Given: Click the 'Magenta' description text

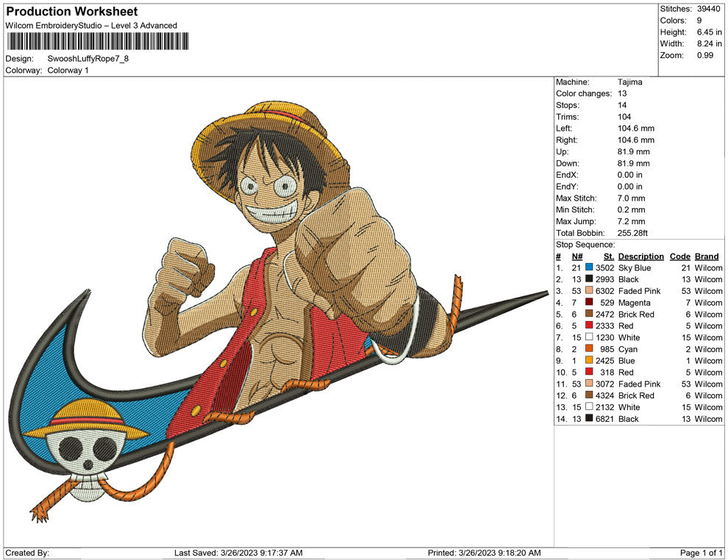Looking at the screenshot, I should pyautogui.click(x=634, y=303).
